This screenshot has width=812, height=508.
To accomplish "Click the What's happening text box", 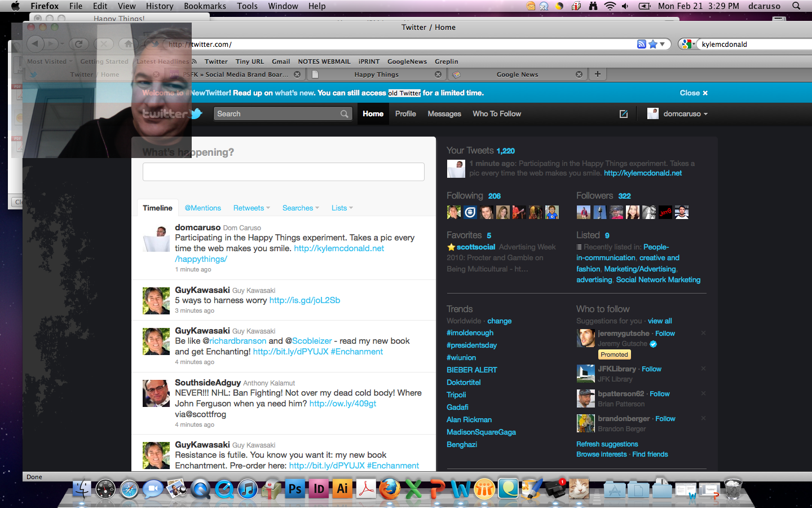I will pyautogui.click(x=283, y=172).
